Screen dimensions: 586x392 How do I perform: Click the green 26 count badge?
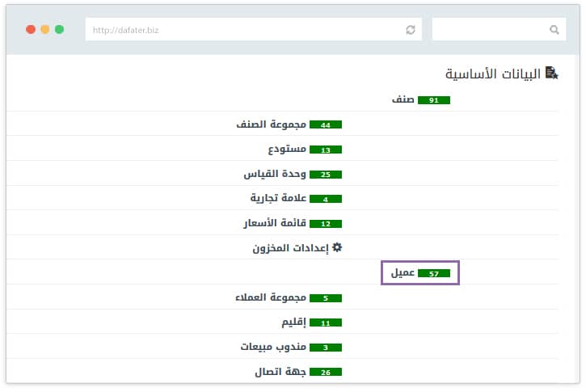point(326,373)
